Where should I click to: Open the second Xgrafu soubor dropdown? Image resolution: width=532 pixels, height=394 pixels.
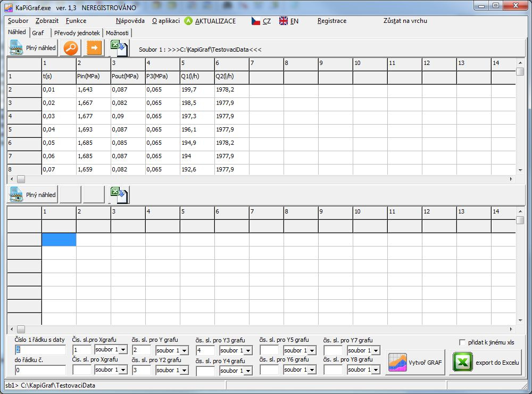[123, 370]
